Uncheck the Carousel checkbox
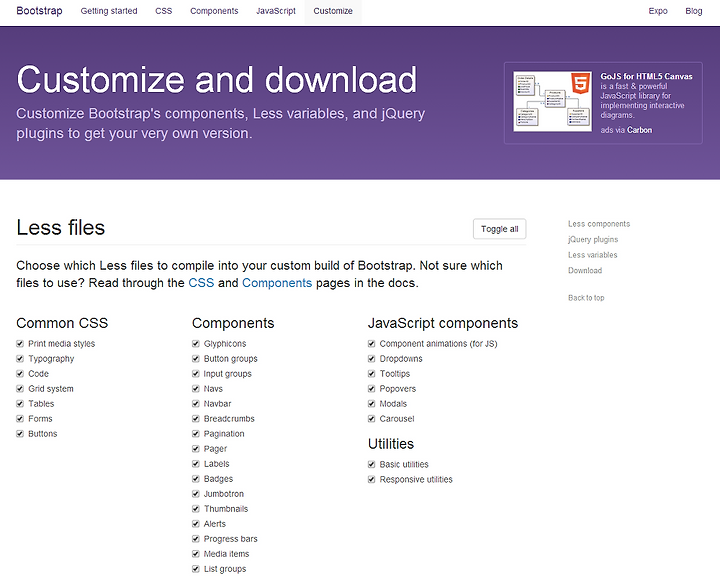 (x=371, y=418)
